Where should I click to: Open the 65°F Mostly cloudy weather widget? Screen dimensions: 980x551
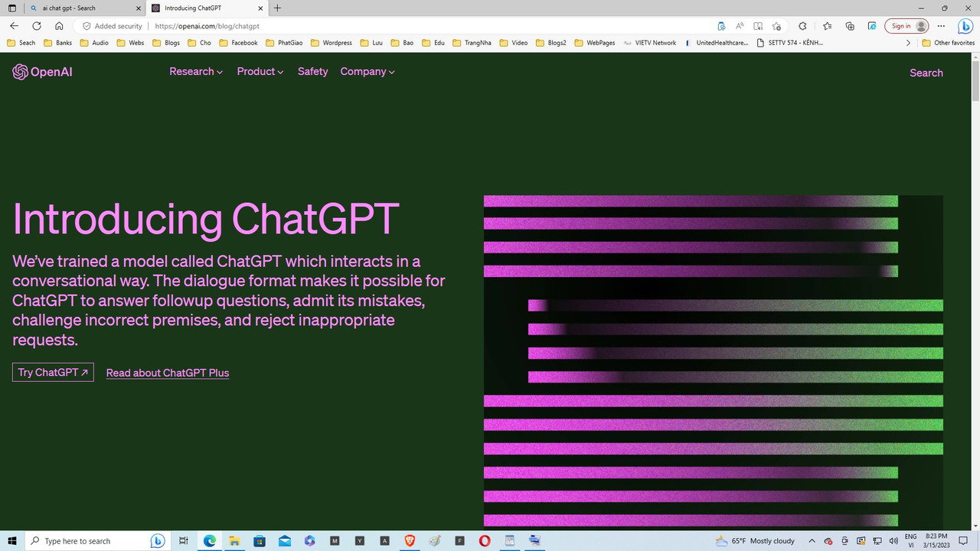(x=755, y=541)
